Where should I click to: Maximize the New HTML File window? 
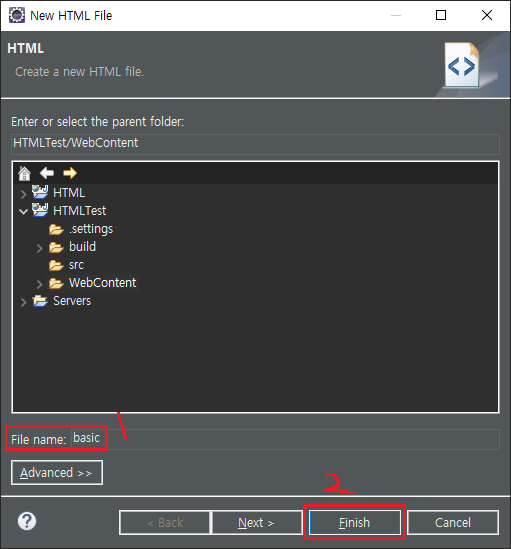point(441,15)
